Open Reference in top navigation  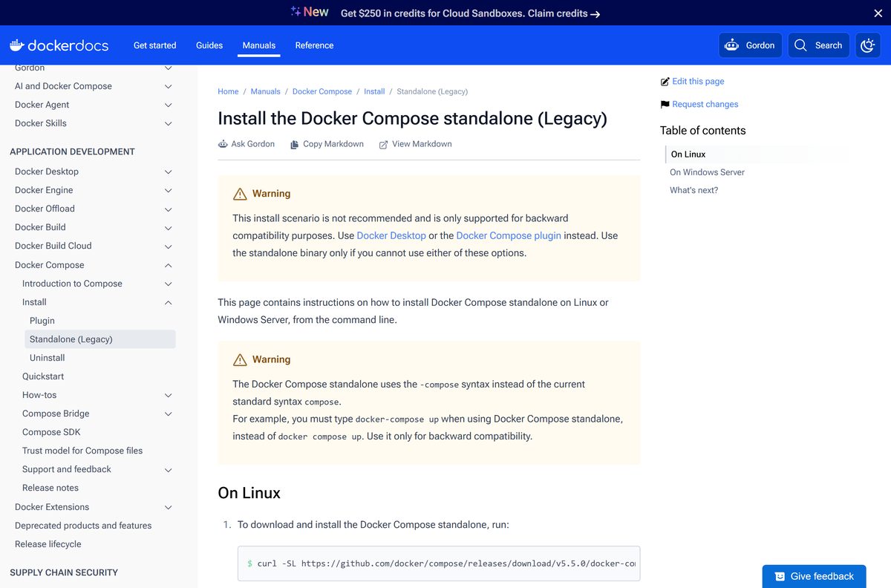click(314, 45)
